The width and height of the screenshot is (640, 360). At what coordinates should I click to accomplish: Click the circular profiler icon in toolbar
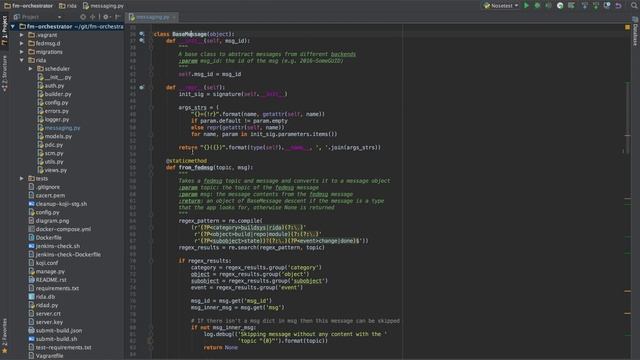560,6
